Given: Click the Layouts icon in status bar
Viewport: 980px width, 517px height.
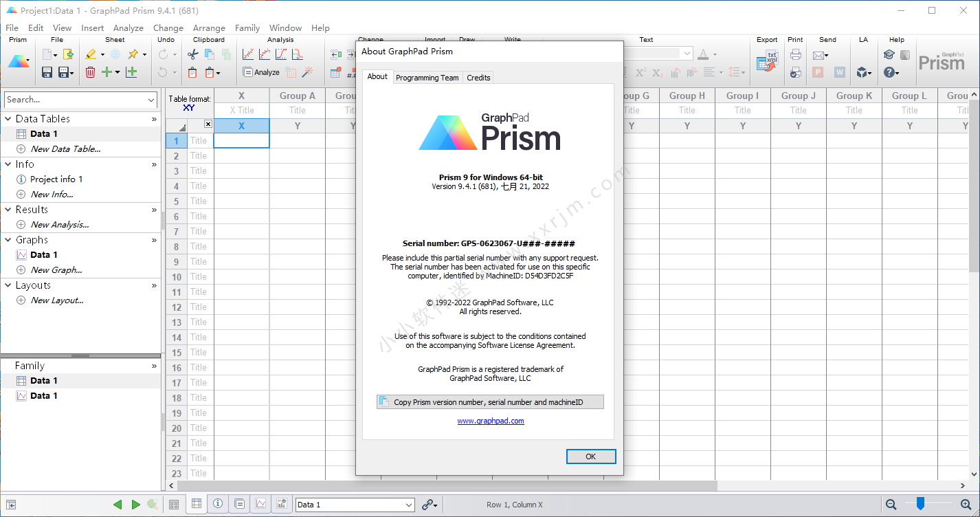Looking at the screenshot, I should [x=282, y=504].
